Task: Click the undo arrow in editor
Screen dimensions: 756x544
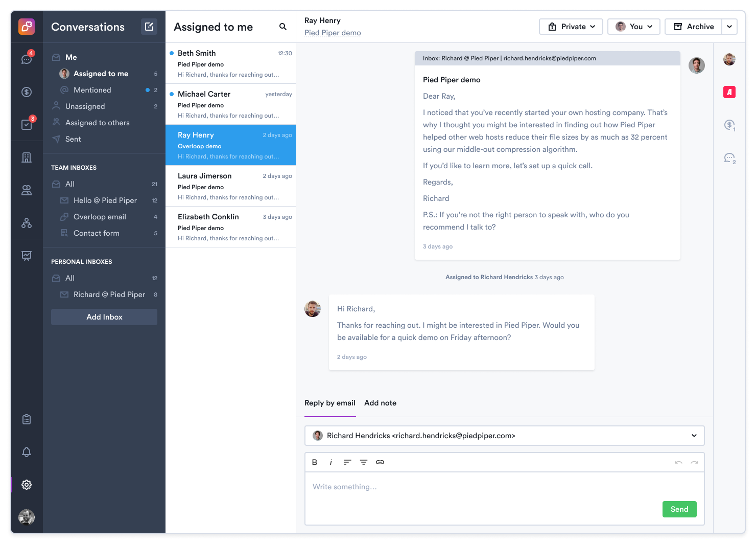Action: pos(678,462)
